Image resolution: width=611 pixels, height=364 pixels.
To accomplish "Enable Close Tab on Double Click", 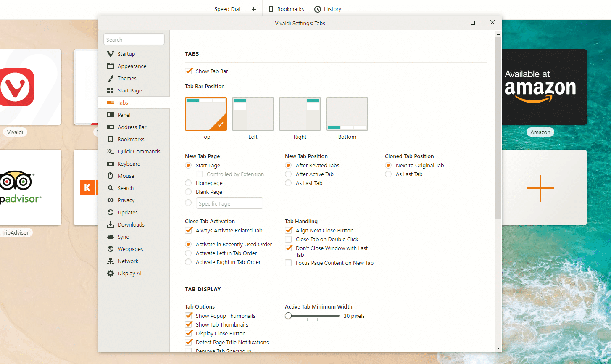I will click(288, 239).
